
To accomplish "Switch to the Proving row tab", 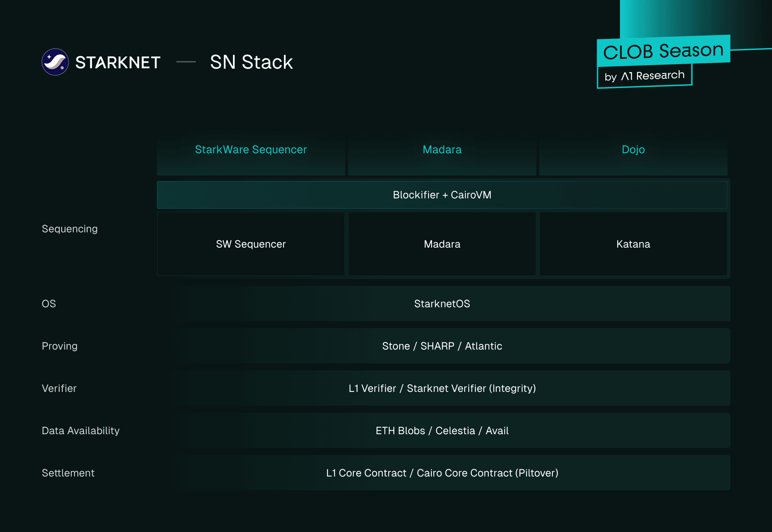I will click(60, 346).
